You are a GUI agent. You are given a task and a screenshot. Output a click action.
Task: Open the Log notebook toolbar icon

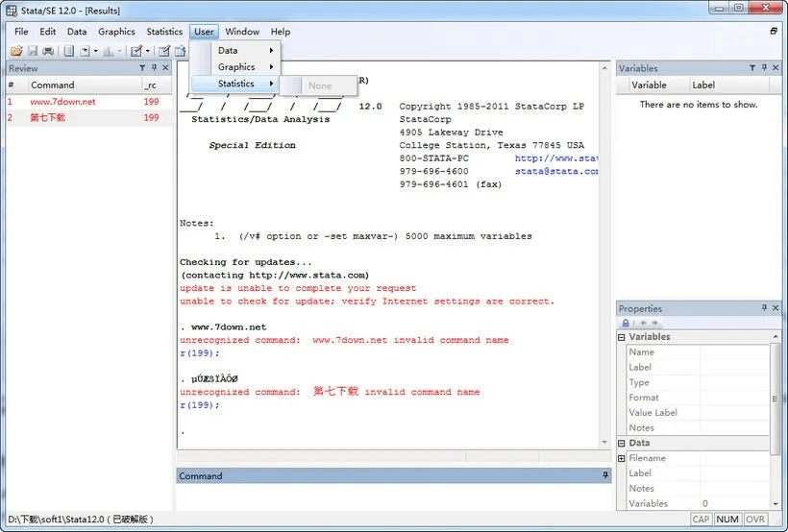69,51
